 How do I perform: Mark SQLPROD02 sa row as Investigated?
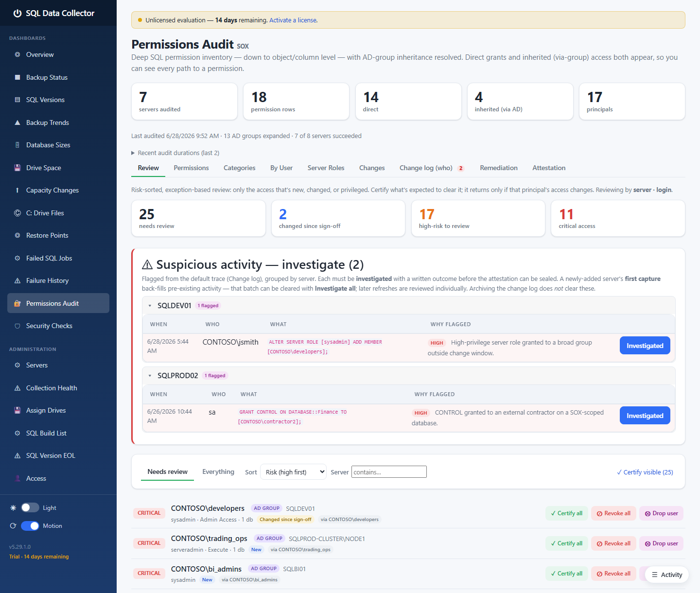[645, 416]
